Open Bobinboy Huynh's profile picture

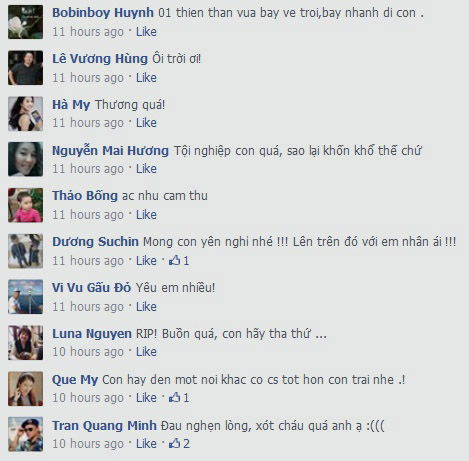pos(25,22)
